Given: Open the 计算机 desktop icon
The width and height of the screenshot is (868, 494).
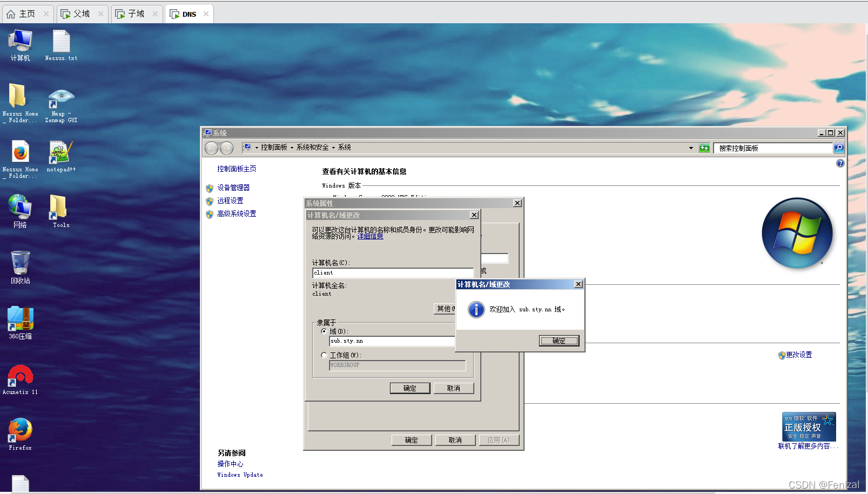Looking at the screenshot, I should 21,45.
